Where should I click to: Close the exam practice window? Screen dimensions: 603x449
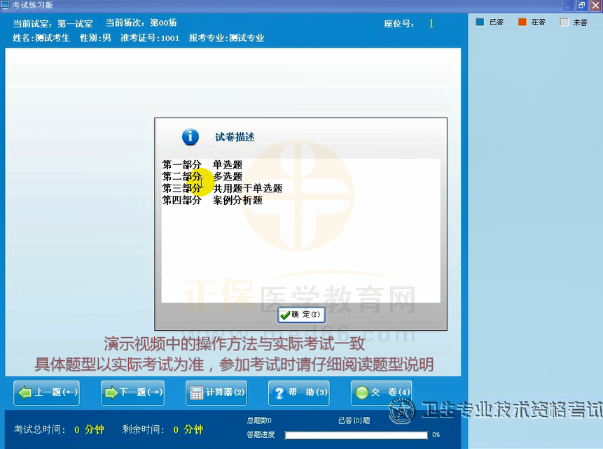click(595, 5)
